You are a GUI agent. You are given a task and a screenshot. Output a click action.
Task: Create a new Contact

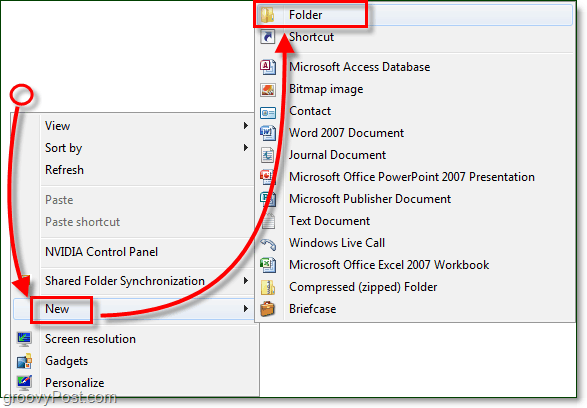(x=415, y=111)
